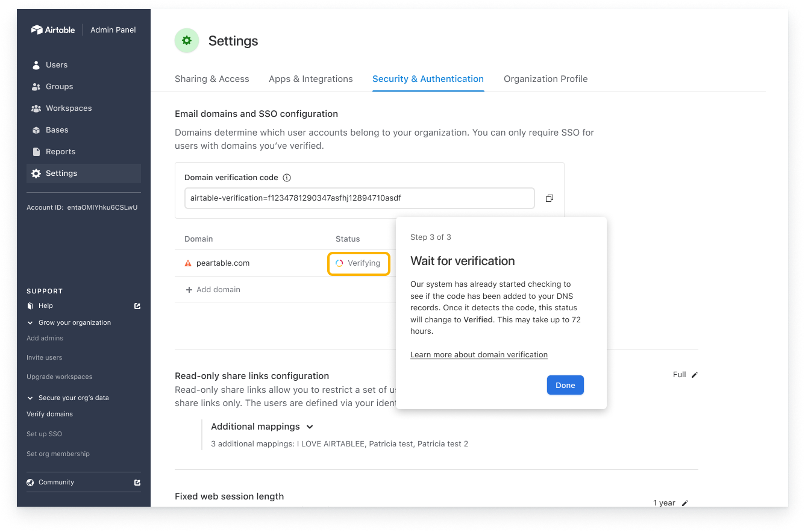Click the Settings gear in the sidebar
Screen dimensions: 805x532
click(35, 173)
